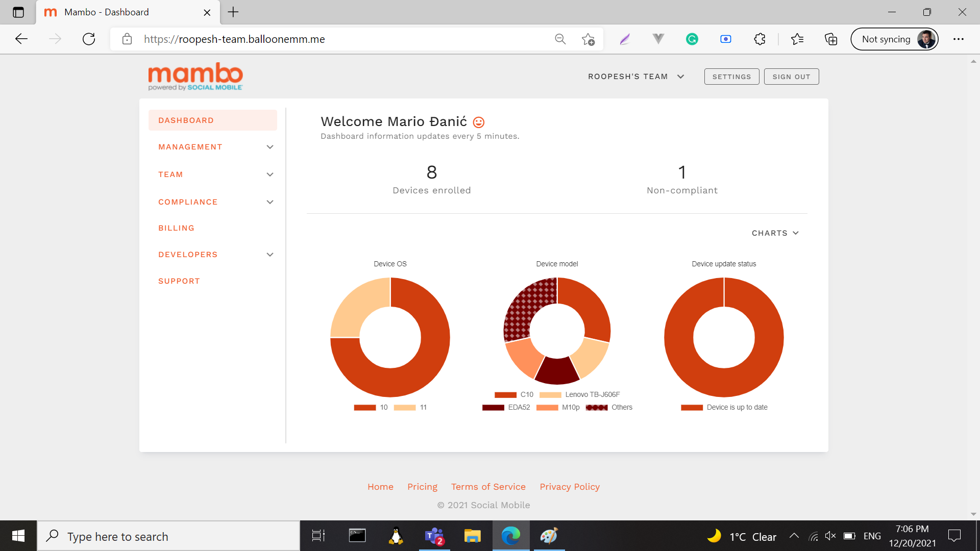The image size is (980, 551).
Task: Select the Support sidebar item
Action: (179, 281)
